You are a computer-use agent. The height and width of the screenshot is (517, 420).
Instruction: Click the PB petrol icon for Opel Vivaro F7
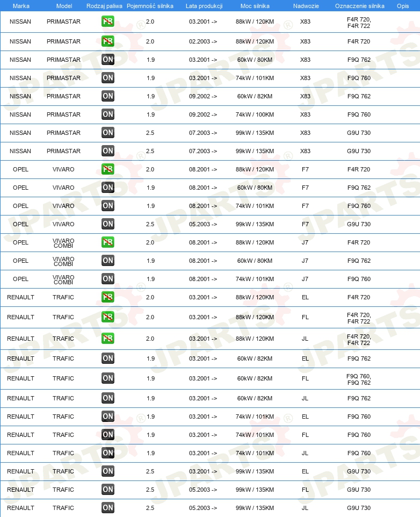[x=108, y=169]
